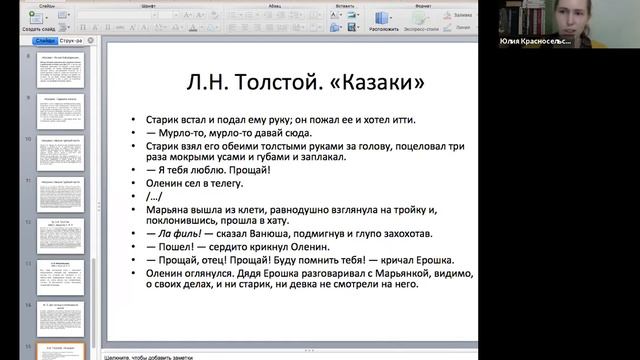Click the Заливка fill button
This screenshot has height=360, width=640.
pos(457,15)
